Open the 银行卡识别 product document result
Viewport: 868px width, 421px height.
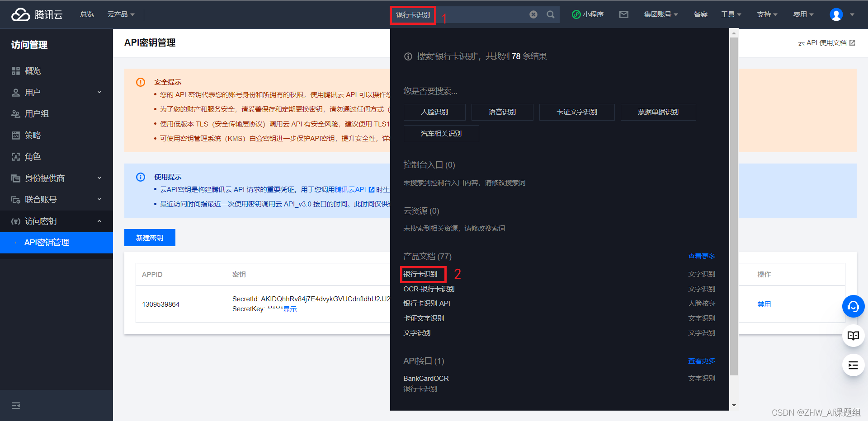(x=420, y=274)
